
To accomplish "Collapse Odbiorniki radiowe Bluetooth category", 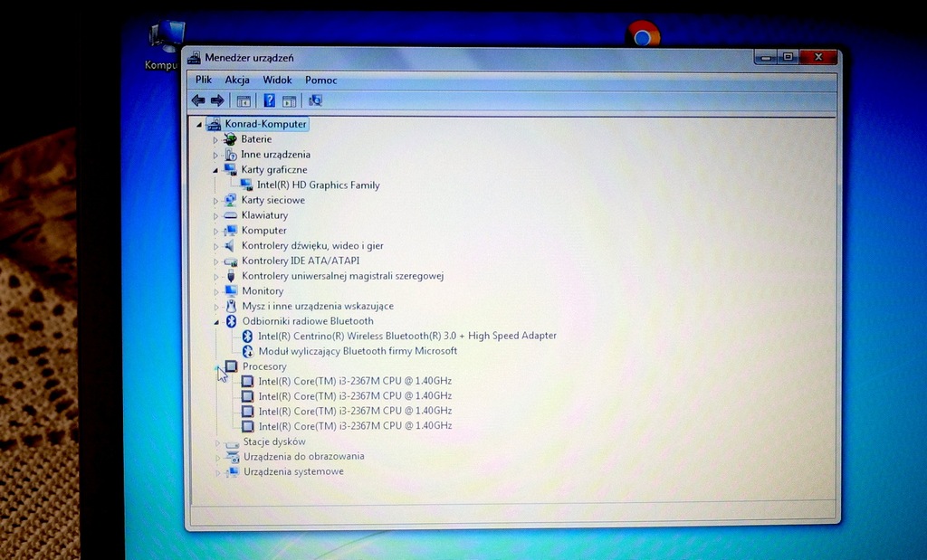I will 216,322.
